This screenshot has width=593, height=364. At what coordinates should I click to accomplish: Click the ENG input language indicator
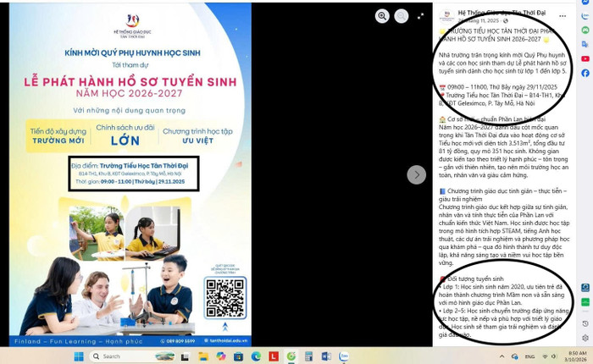[x=529, y=356]
